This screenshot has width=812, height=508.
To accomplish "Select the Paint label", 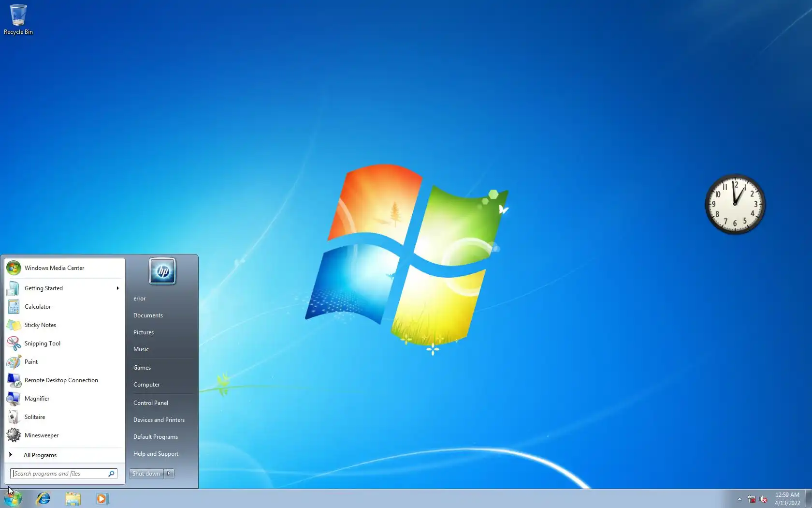I will point(31,362).
